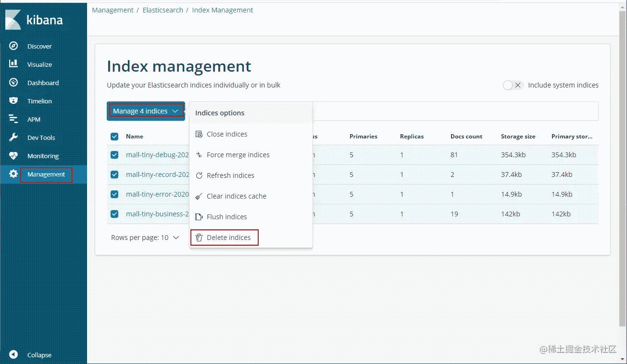Expand the Rows per page selector
The width and height of the screenshot is (627, 364).
tap(145, 238)
